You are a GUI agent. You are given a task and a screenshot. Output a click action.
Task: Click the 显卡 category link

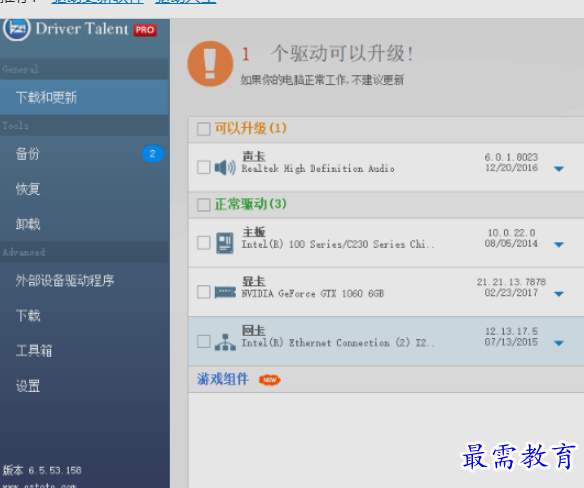254,281
